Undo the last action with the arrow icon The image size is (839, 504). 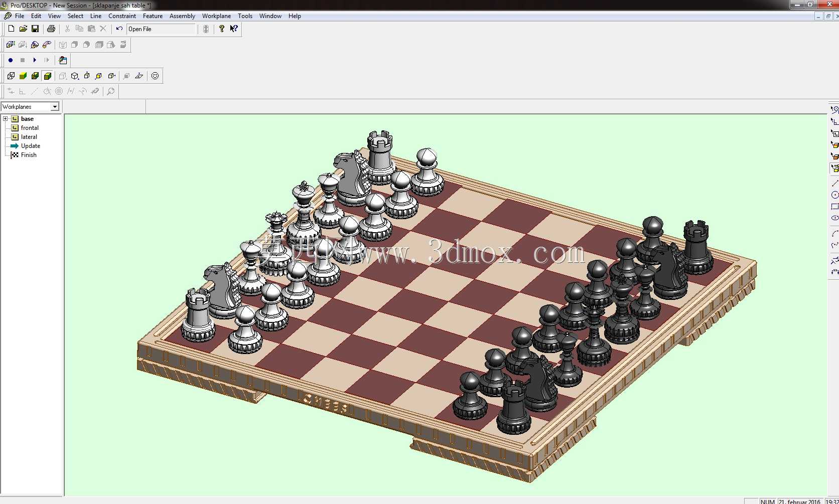pos(119,29)
